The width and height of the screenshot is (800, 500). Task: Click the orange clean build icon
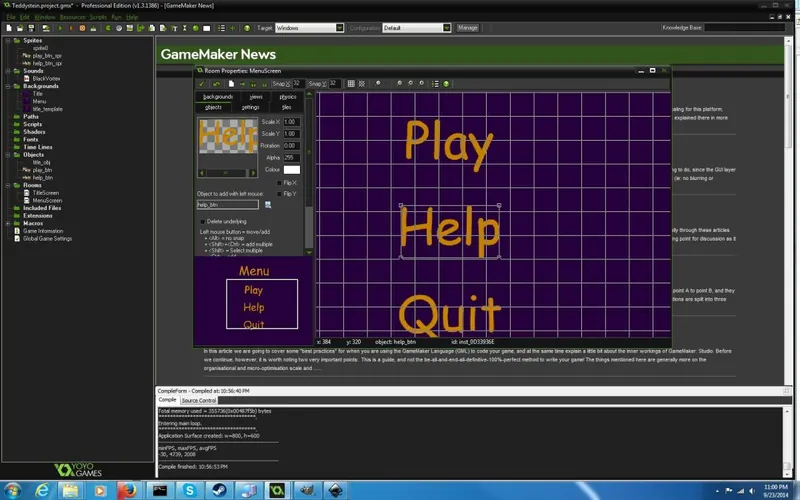click(x=82, y=28)
